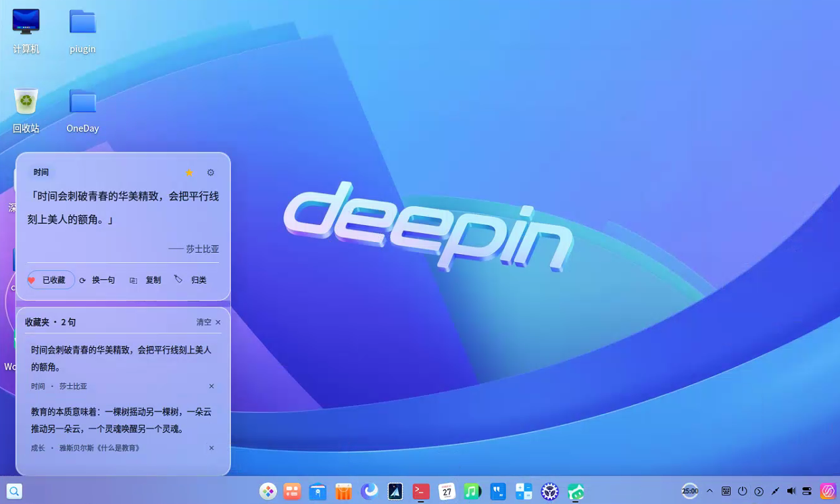Open the orange app store bag icon
Image resolution: width=840 pixels, height=504 pixels.
[x=343, y=491]
